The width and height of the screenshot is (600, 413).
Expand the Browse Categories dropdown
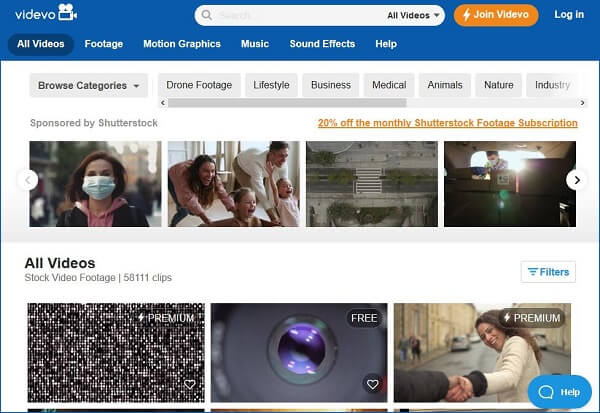click(89, 85)
